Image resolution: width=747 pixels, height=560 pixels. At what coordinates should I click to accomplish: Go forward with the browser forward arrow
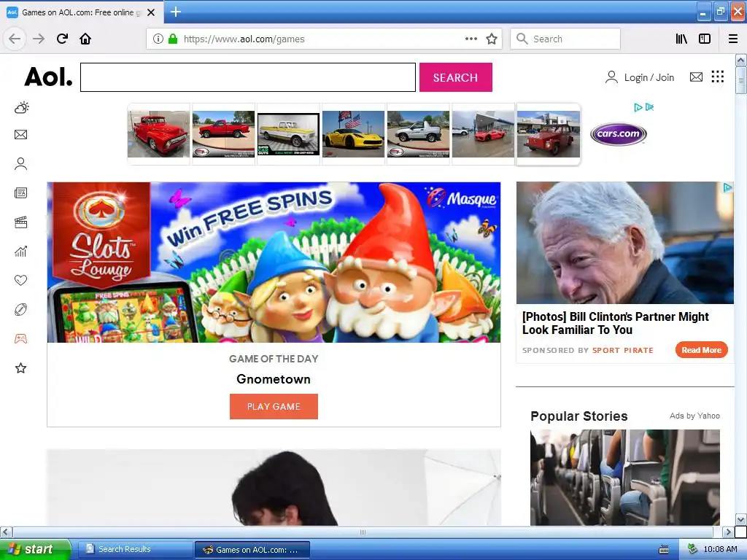39,39
